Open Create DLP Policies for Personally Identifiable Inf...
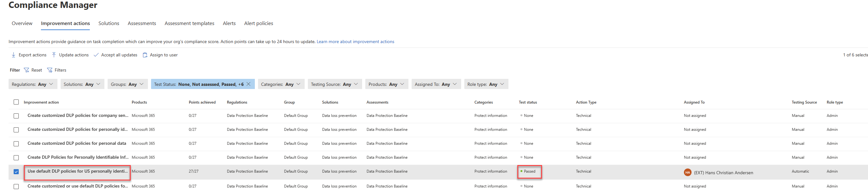The height and width of the screenshot is (191, 868). (x=78, y=157)
